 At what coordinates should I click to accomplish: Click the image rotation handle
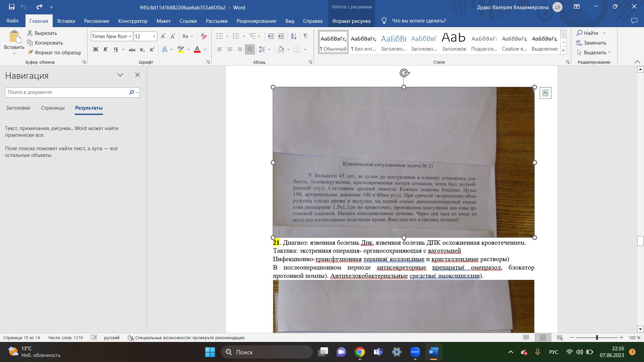405,73
